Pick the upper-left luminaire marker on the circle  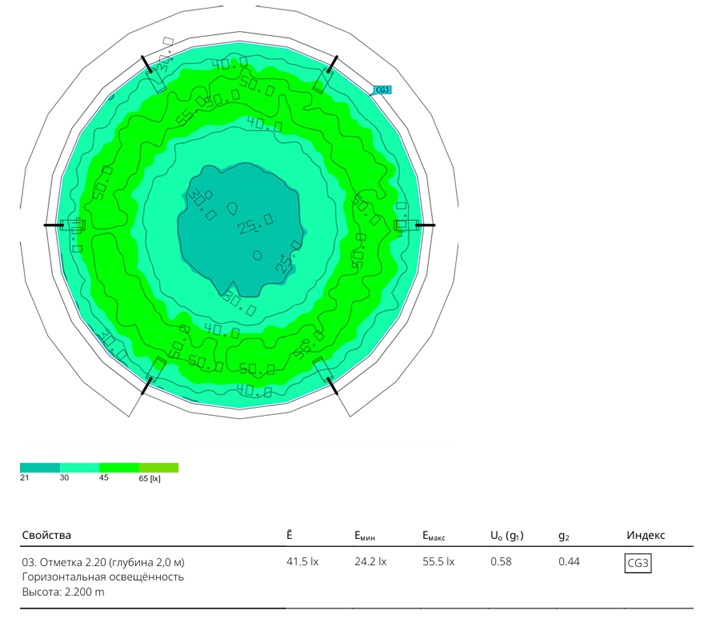pos(155,78)
